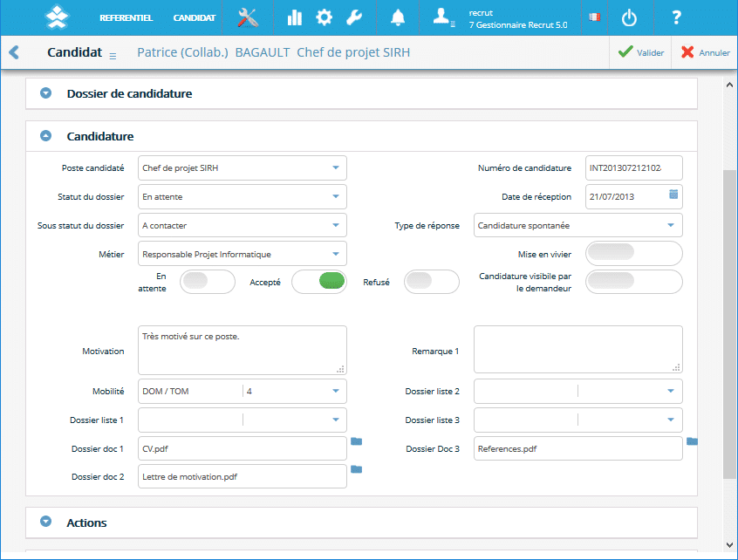Toggle the Refusé switch

coord(432,282)
